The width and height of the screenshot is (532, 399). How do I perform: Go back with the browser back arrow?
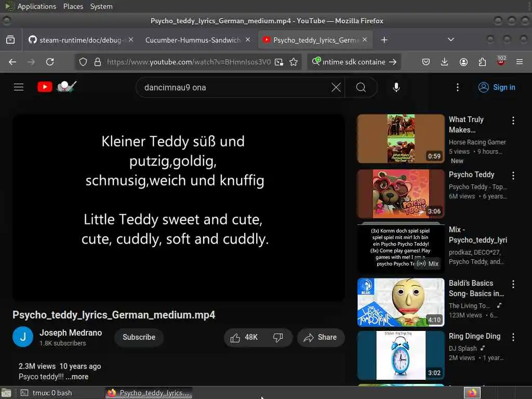12,62
